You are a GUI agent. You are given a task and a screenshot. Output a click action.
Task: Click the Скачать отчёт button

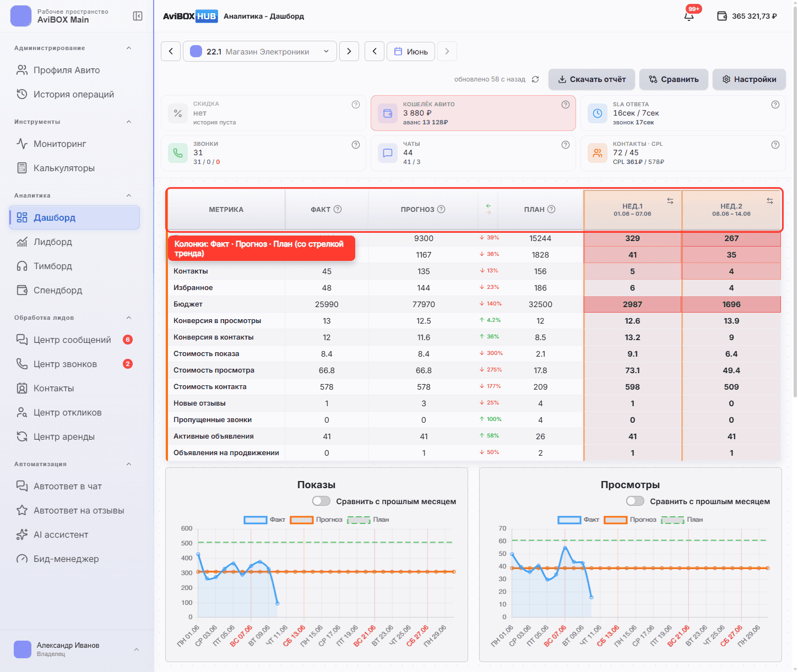coord(591,79)
